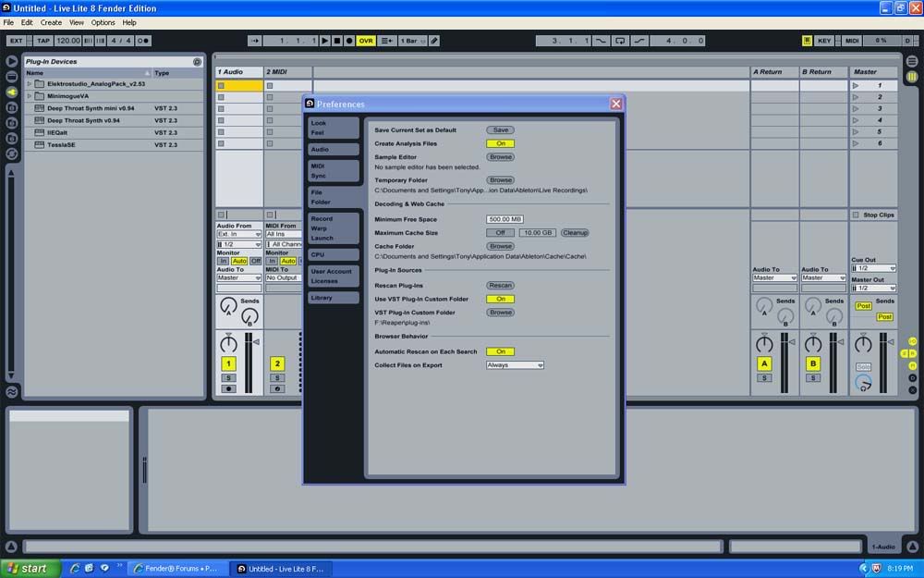Image resolution: width=924 pixels, height=578 pixels.
Task: Disable Automatic Rescan on Each Search
Action: point(500,351)
